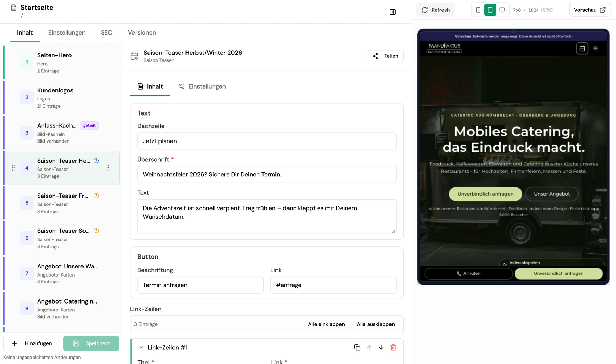Click the button Link field with #anfrage

[333, 285]
